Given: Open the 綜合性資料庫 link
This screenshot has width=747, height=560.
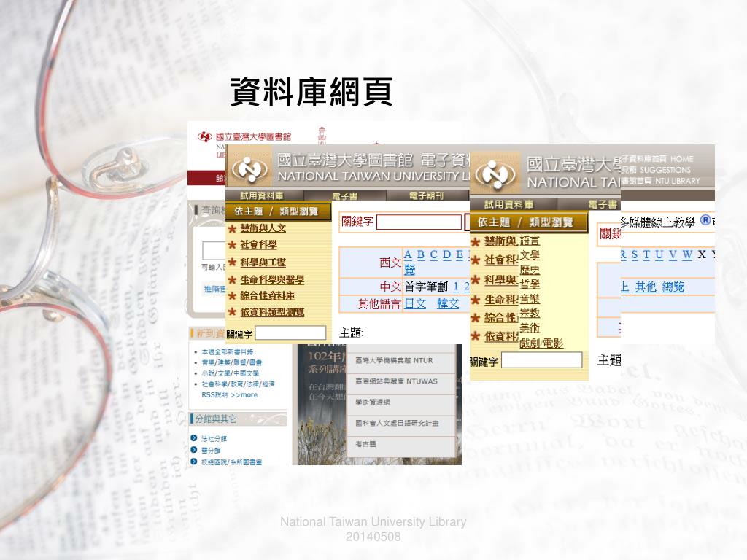Looking at the screenshot, I should click(268, 295).
